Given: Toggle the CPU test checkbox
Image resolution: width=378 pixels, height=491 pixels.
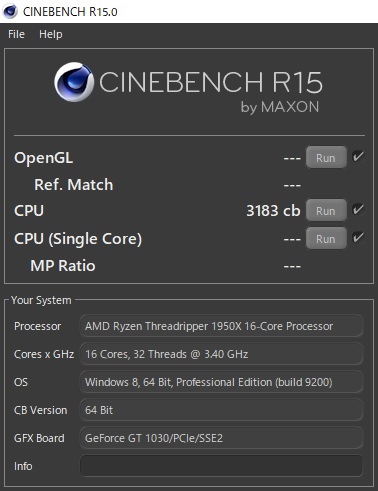Looking at the screenshot, I should [358, 209].
